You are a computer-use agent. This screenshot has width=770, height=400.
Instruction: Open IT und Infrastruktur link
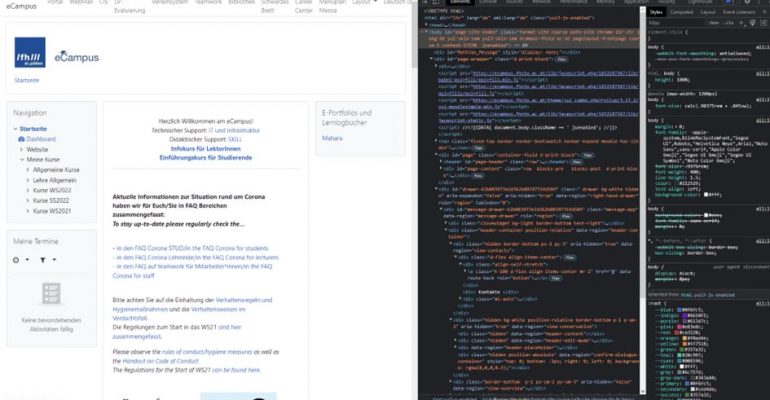click(234, 131)
